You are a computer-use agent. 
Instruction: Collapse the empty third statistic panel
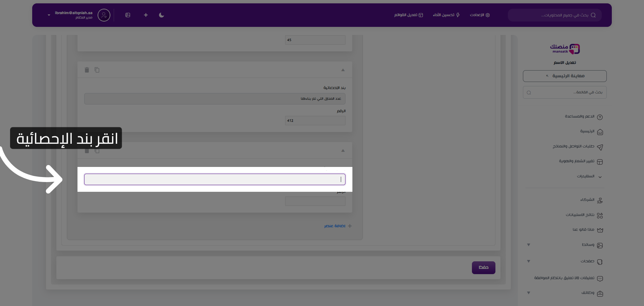pyautogui.click(x=343, y=150)
